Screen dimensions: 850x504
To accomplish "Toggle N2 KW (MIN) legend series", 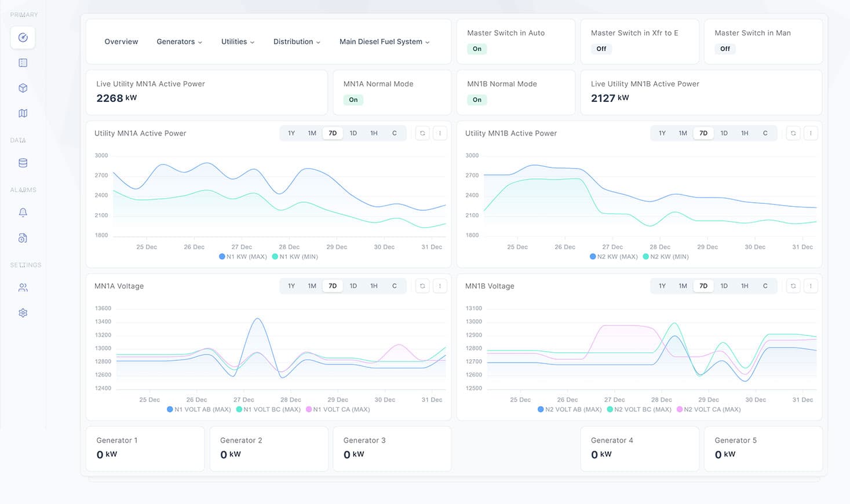I will coord(666,256).
